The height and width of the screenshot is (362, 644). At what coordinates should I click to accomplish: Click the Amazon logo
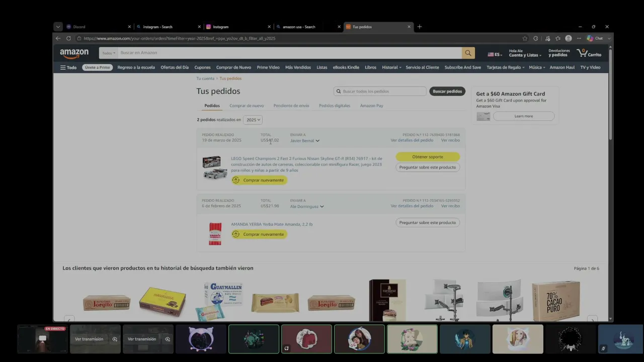[74, 53]
